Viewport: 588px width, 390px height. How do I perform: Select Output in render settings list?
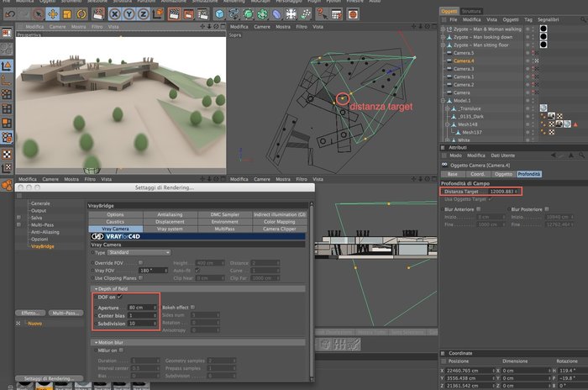(39, 211)
